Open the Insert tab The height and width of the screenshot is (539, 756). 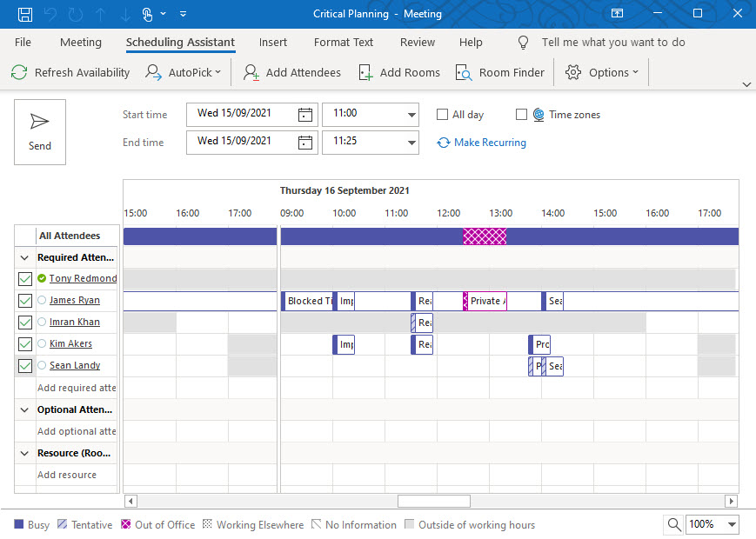(x=273, y=43)
